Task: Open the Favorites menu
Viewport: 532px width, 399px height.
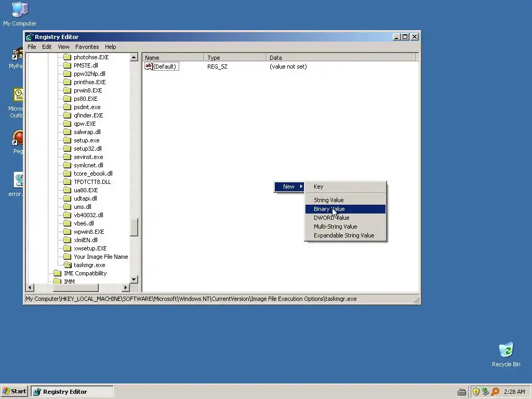Action: click(x=87, y=47)
